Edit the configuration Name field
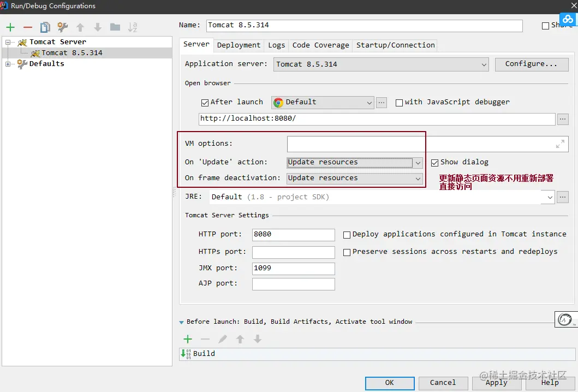Screen dimensions: 578x392 click(364, 26)
